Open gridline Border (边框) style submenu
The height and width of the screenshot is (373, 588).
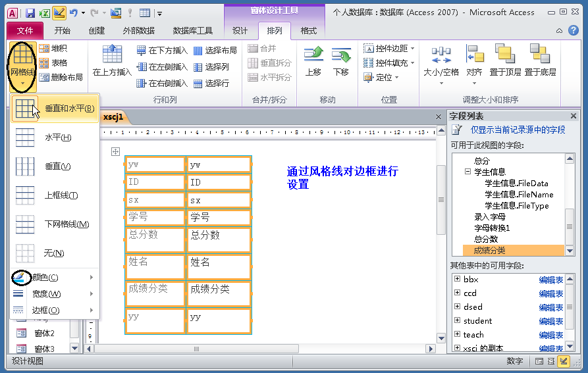point(55,311)
